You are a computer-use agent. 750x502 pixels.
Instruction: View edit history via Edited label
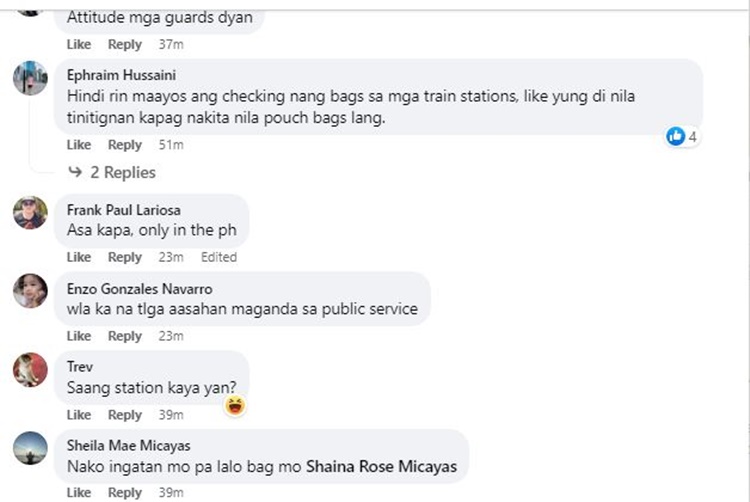219,257
